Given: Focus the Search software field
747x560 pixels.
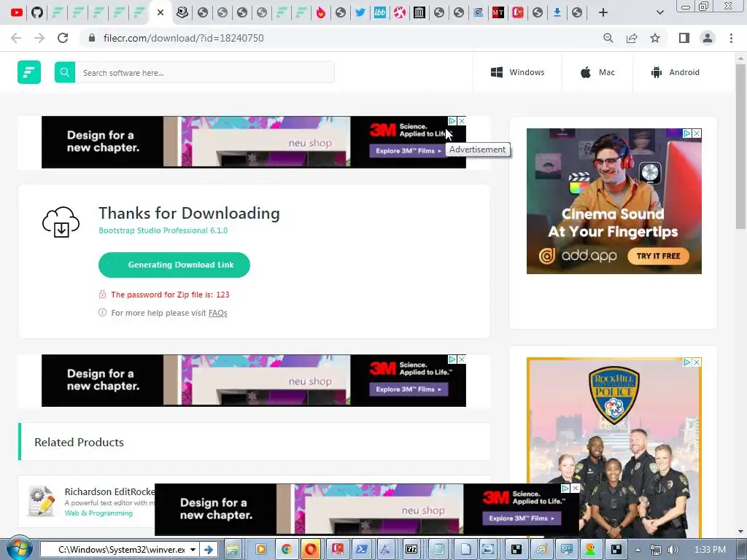Looking at the screenshot, I should coord(205,72).
